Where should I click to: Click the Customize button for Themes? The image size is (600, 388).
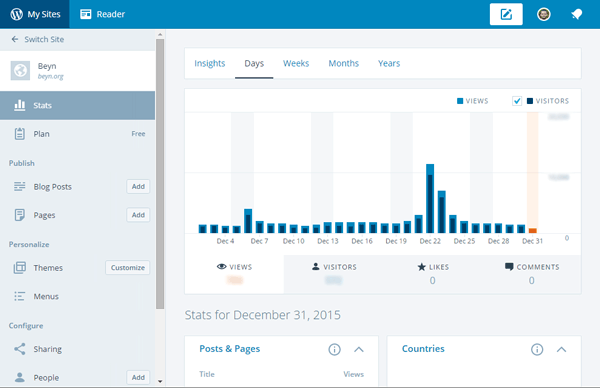(127, 267)
